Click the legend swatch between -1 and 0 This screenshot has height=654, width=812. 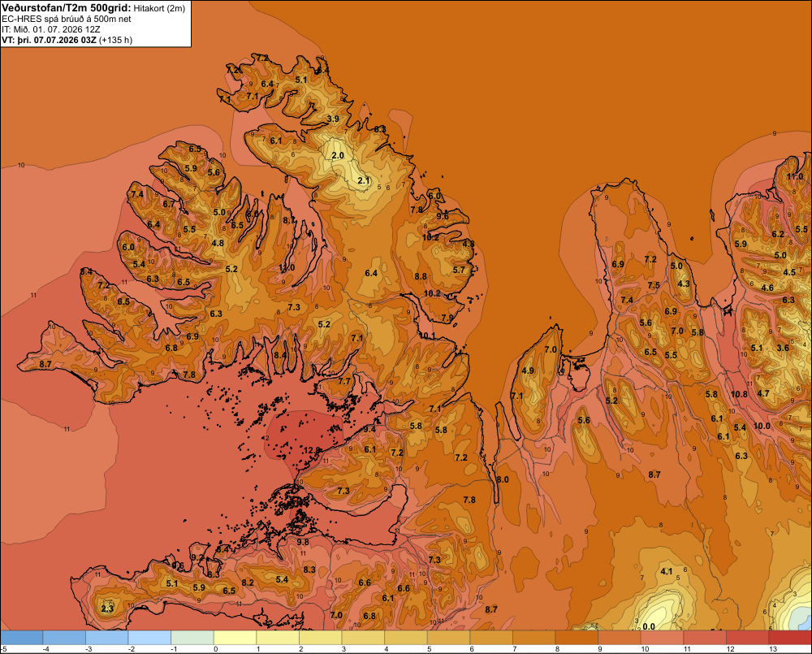click(x=192, y=637)
